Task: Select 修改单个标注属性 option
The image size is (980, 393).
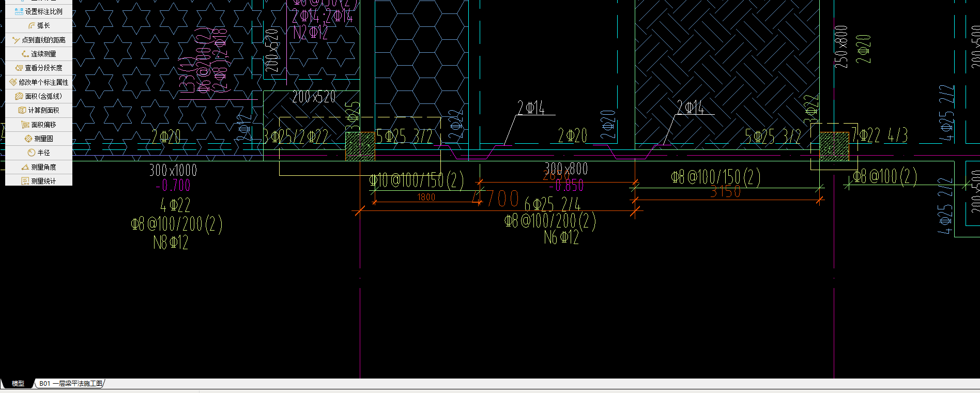Action: 39,82
